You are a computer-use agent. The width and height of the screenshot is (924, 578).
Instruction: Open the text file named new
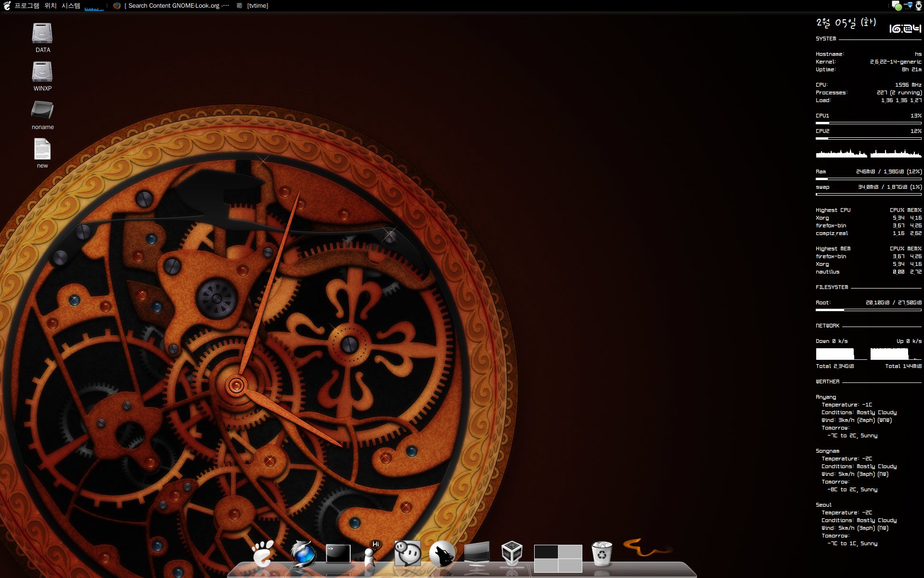tap(42, 149)
